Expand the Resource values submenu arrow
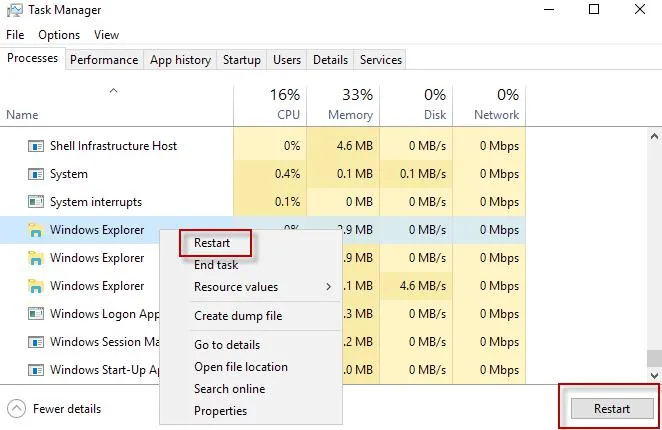The width and height of the screenshot is (662, 430). (x=328, y=287)
